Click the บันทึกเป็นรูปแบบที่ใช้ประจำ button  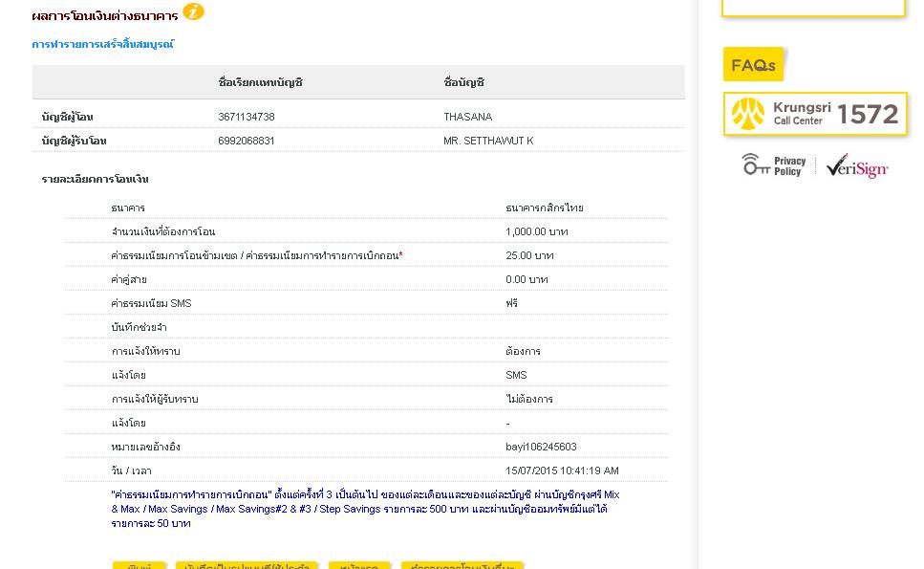coord(247,565)
